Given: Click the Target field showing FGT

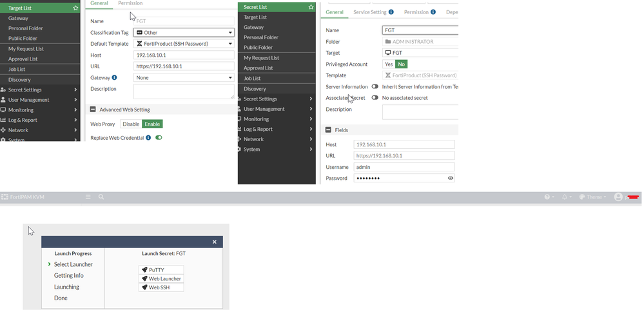Looking at the screenshot, I should click(x=420, y=53).
